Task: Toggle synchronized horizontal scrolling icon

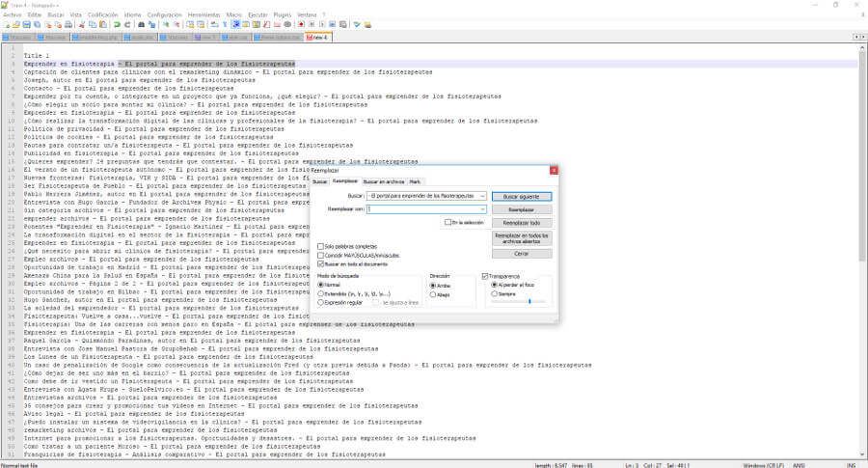Action: pyautogui.click(x=201, y=24)
